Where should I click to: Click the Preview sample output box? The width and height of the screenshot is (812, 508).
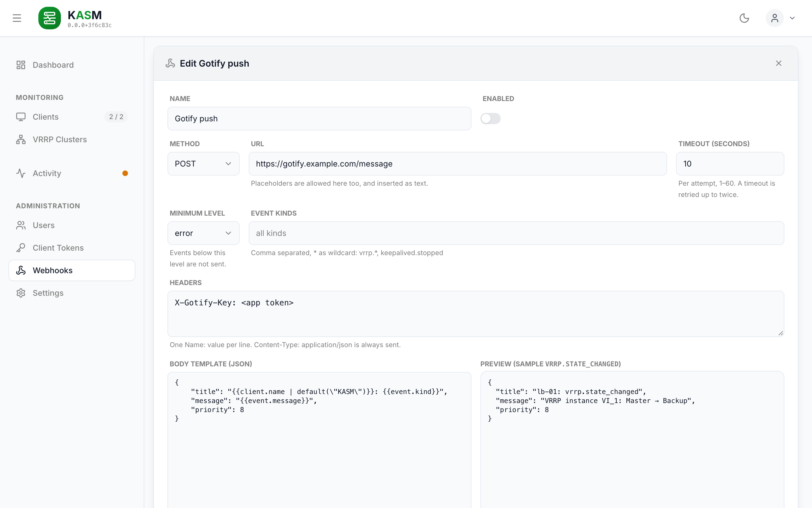pyautogui.click(x=632, y=440)
